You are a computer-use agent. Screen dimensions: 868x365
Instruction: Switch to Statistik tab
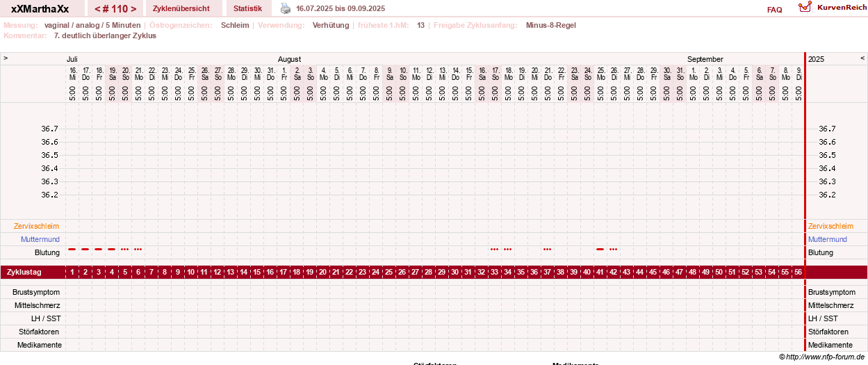[x=248, y=8]
